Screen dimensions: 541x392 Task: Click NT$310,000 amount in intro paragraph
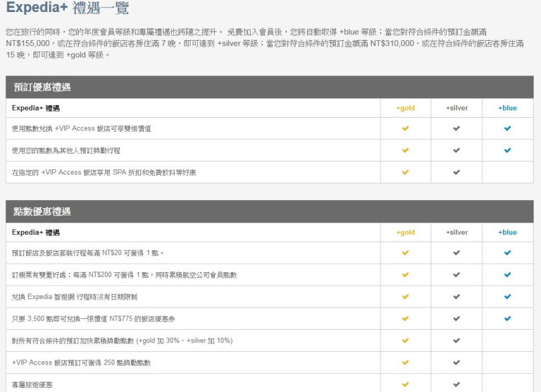(x=392, y=43)
